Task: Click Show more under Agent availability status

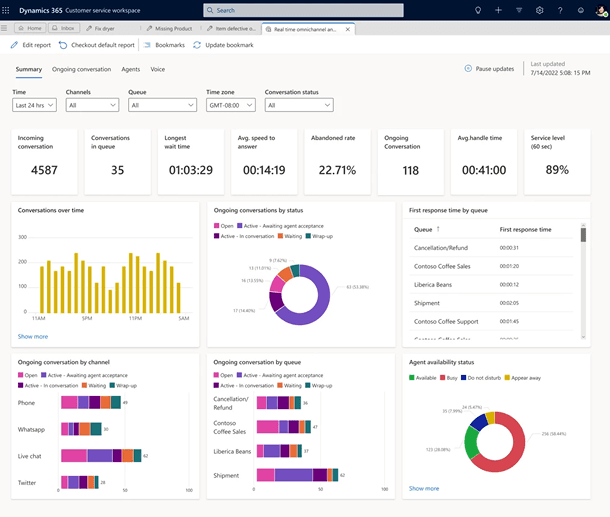Action: pos(424,488)
